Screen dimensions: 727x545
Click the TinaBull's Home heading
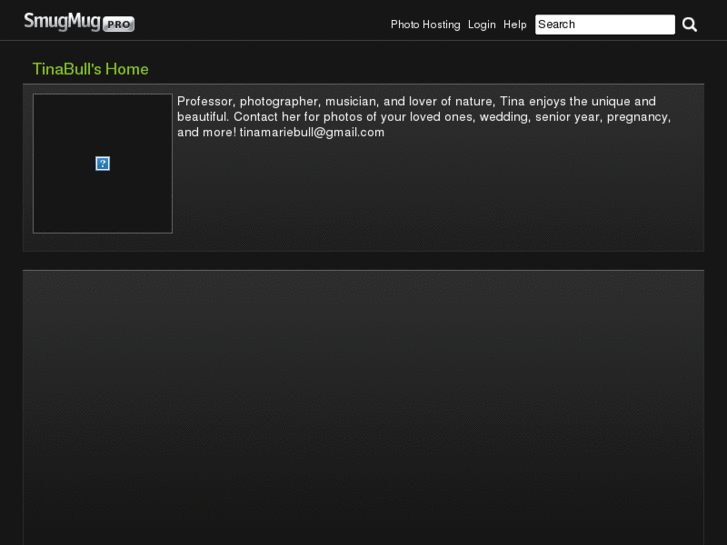pyautogui.click(x=90, y=69)
